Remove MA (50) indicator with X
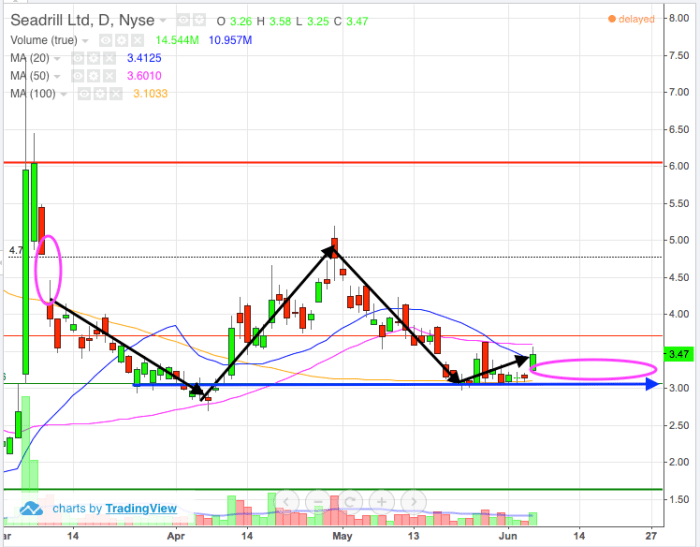Image resolution: width=700 pixels, height=547 pixels. (109, 76)
